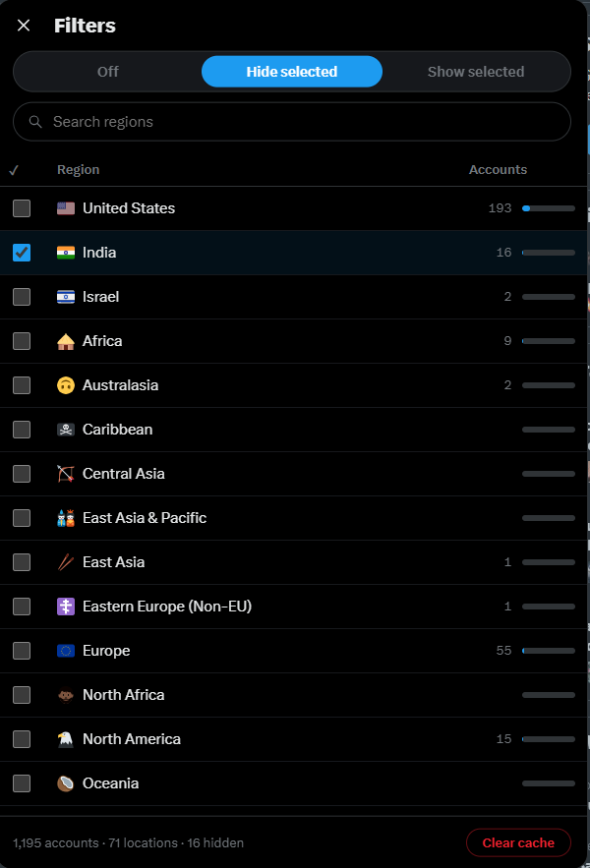Image resolution: width=590 pixels, height=868 pixels.
Task: Click the East Asia & Pacific label
Action: (145, 518)
